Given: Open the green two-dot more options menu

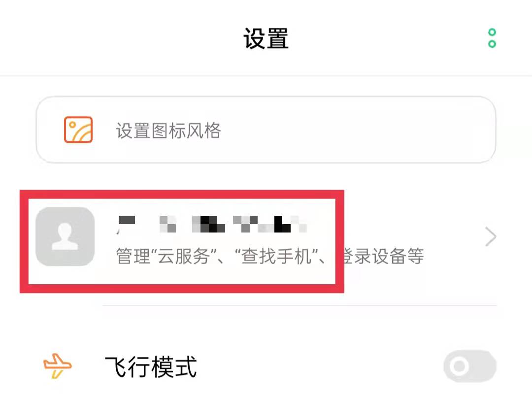Looking at the screenshot, I should coord(492,38).
